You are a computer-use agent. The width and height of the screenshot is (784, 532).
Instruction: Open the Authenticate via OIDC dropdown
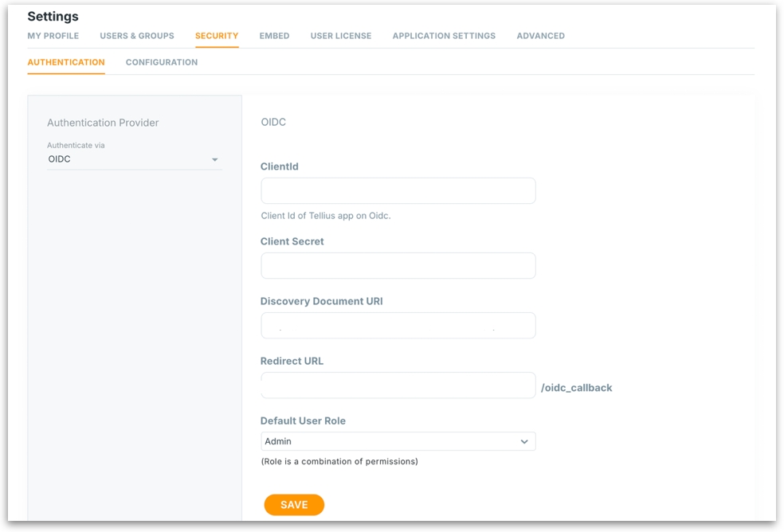[x=133, y=159]
